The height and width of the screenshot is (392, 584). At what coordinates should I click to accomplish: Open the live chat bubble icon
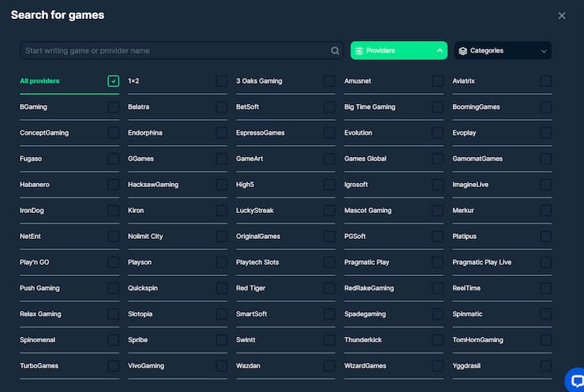(x=575, y=380)
